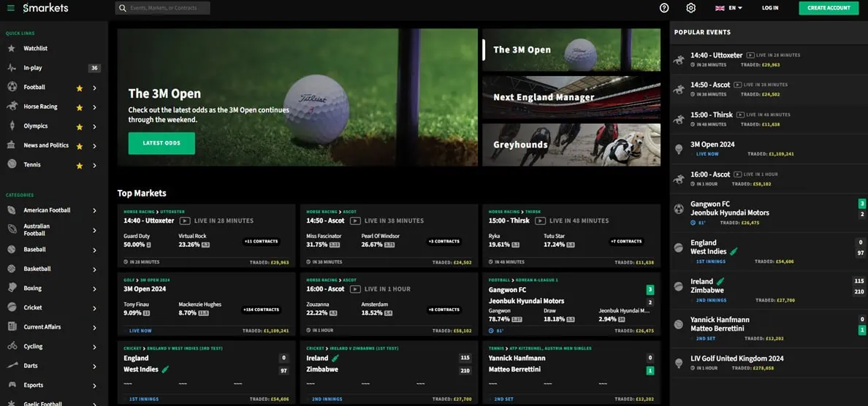Open England v West Indies in Popular Events

tap(769, 251)
